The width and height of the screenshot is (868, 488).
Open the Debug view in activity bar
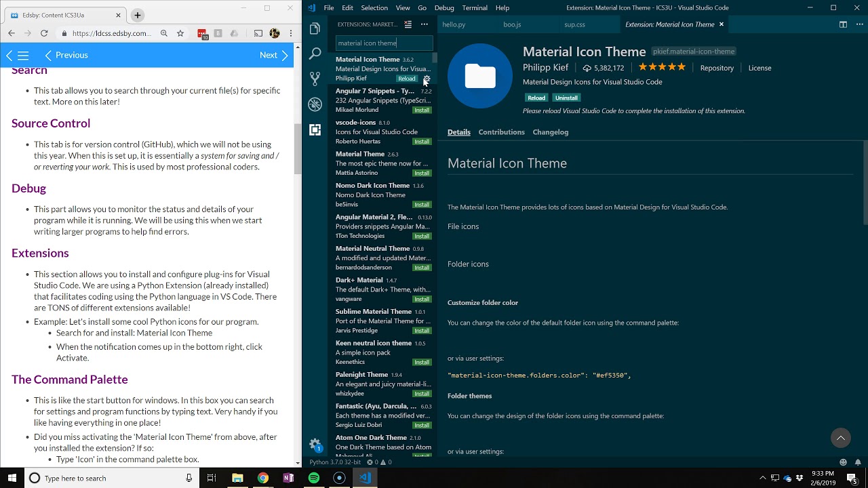coord(315,104)
